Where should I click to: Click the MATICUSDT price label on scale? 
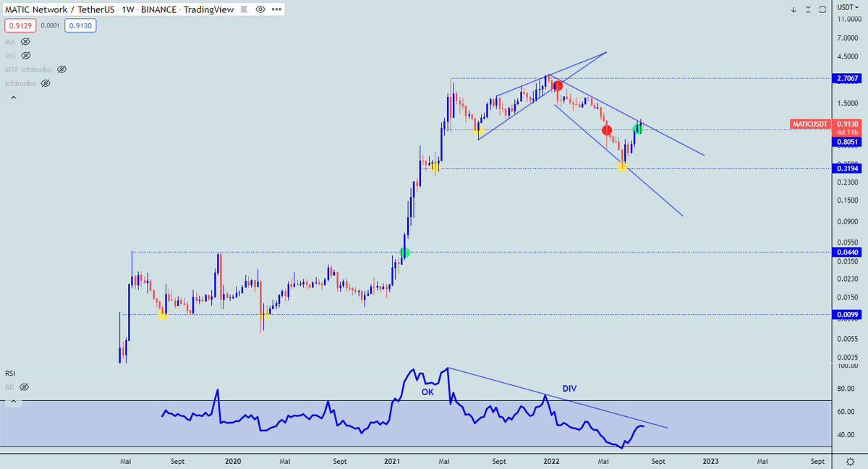812,124
